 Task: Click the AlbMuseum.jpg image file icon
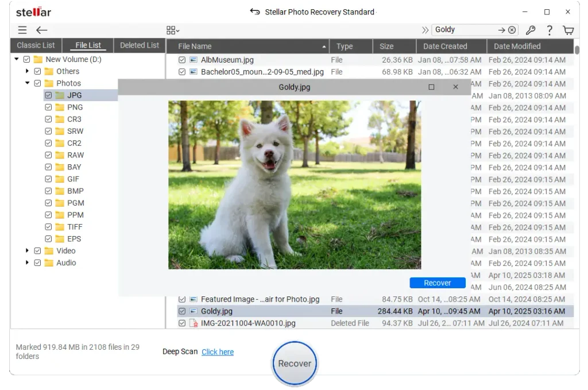(194, 60)
